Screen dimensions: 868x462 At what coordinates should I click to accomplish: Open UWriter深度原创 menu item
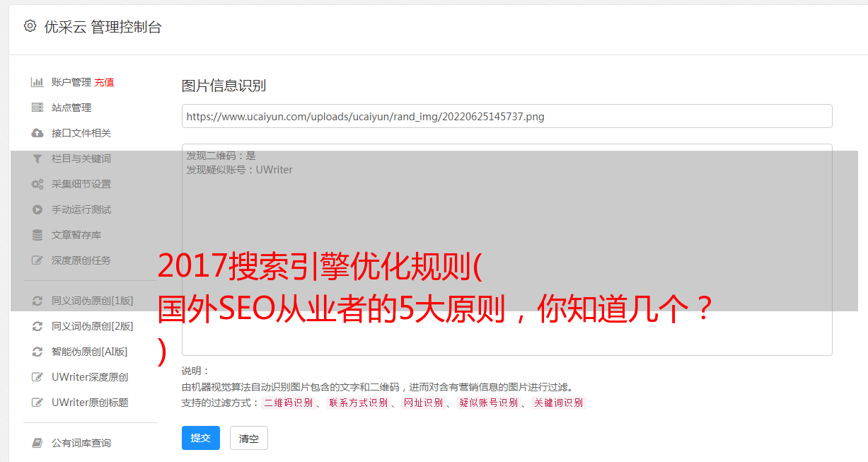pos(90,377)
